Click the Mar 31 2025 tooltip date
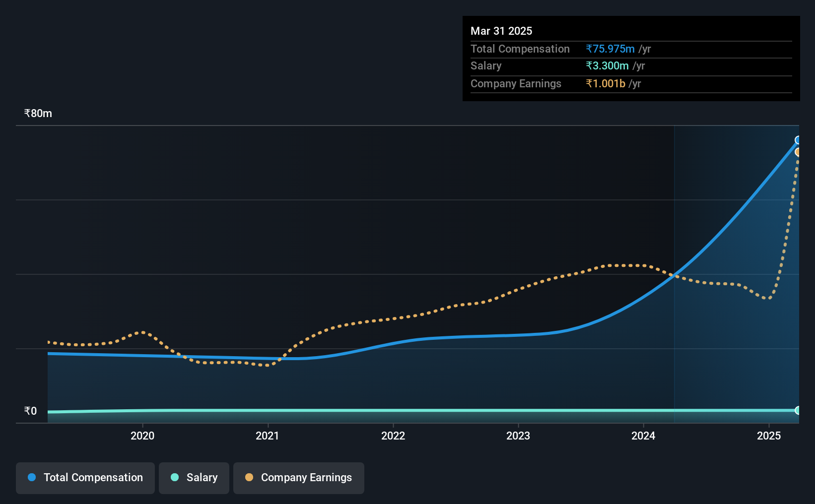This screenshot has height=504, width=815. [x=501, y=31]
